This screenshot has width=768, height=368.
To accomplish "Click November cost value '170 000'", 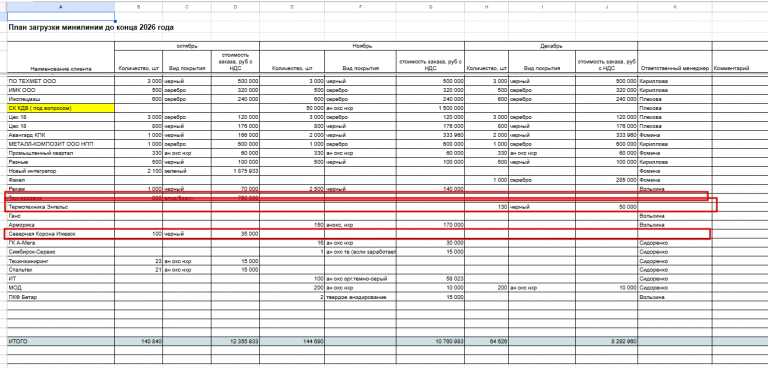I will coord(431,225).
